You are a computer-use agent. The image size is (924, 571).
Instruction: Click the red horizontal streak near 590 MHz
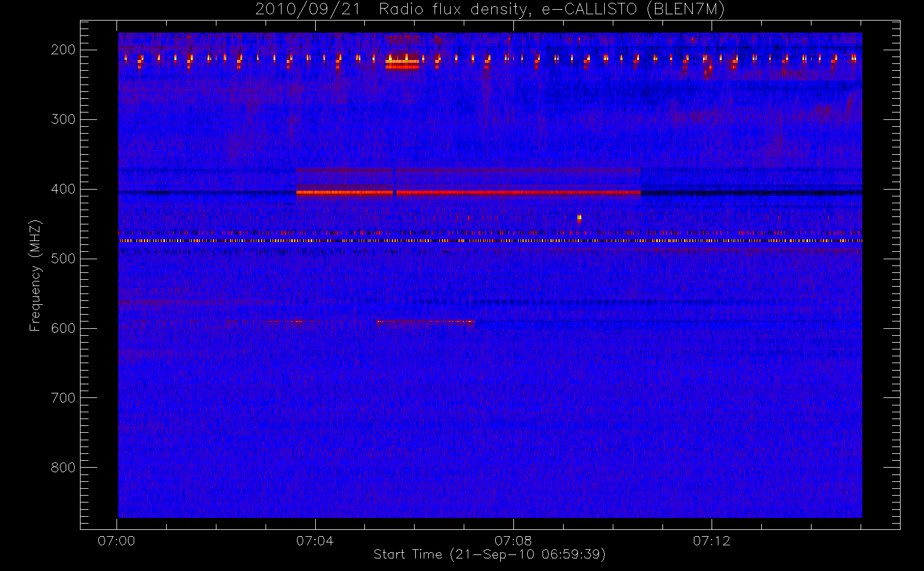(425, 322)
